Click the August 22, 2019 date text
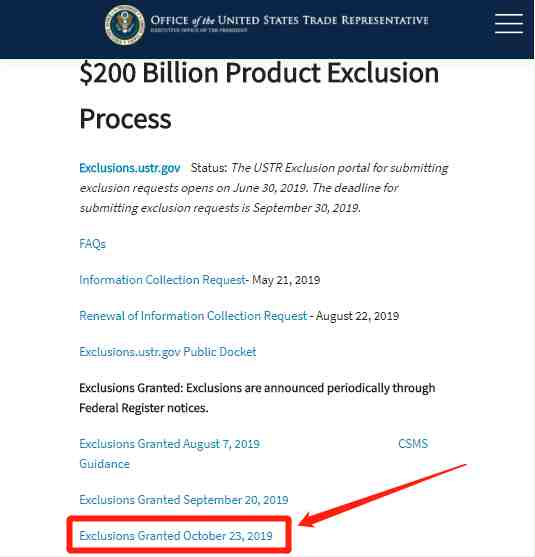This screenshot has width=535, height=557. tap(357, 316)
